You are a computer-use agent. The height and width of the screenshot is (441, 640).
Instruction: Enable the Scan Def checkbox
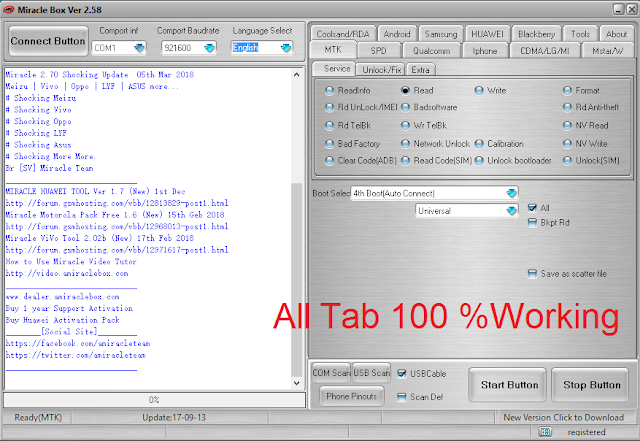(x=402, y=397)
